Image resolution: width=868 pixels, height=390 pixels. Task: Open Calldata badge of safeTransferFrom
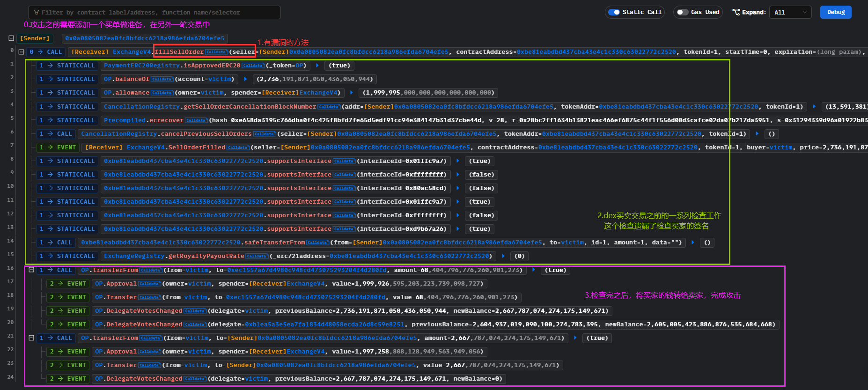pos(317,243)
